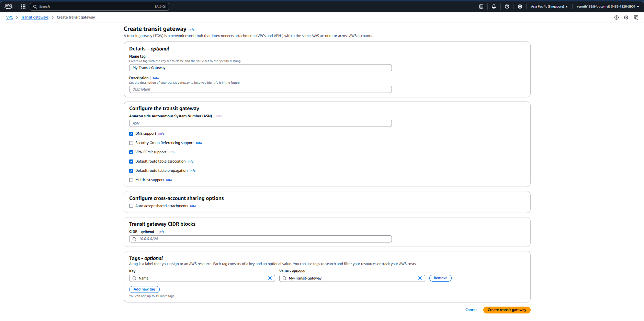Expand Asia Pacific (Singapore) region dropdown
Image resolution: width=644 pixels, height=321 pixels.
tap(549, 7)
